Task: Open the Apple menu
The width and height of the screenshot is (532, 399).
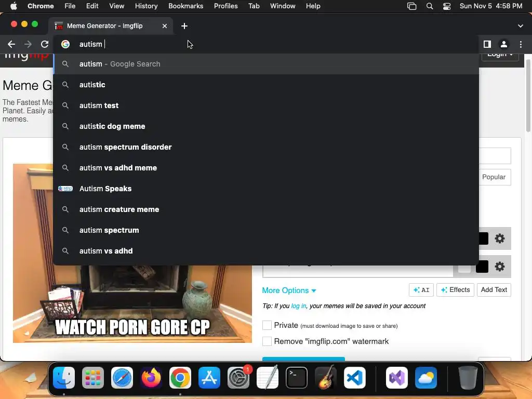Action: (14, 6)
